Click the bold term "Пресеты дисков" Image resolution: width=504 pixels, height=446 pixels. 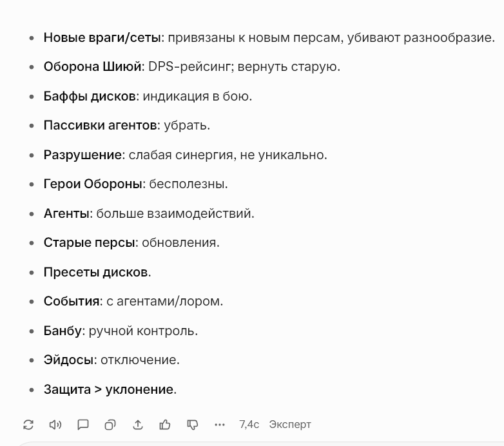[95, 272]
